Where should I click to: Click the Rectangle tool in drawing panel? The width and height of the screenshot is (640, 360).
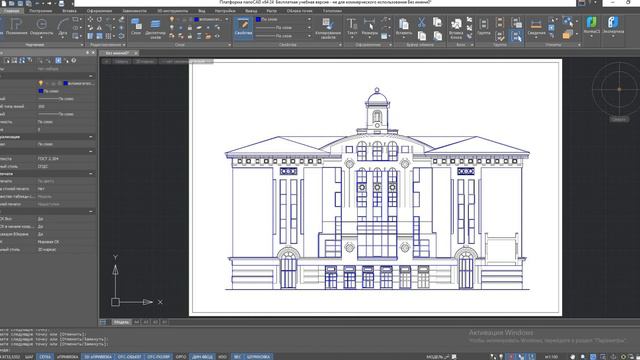tap(76, 19)
